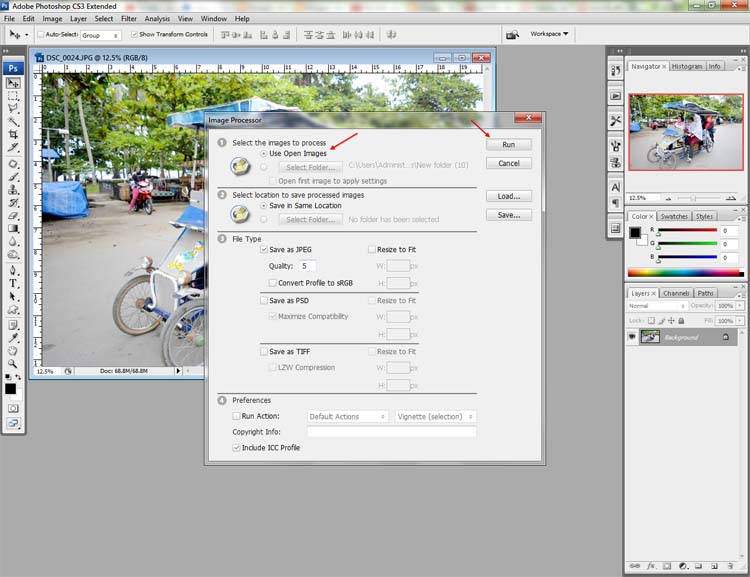Screen dimensions: 750x577
Task: Open the Workspace dropdown
Action: point(549,34)
